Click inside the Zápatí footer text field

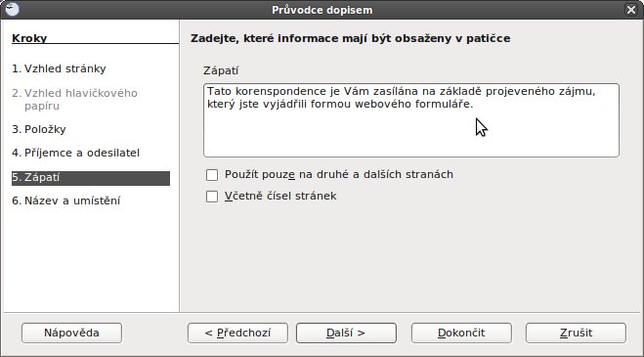pyautogui.click(x=411, y=120)
